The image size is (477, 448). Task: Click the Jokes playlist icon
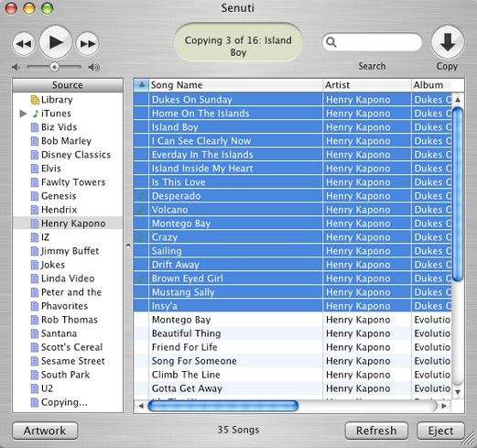click(x=35, y=265)
